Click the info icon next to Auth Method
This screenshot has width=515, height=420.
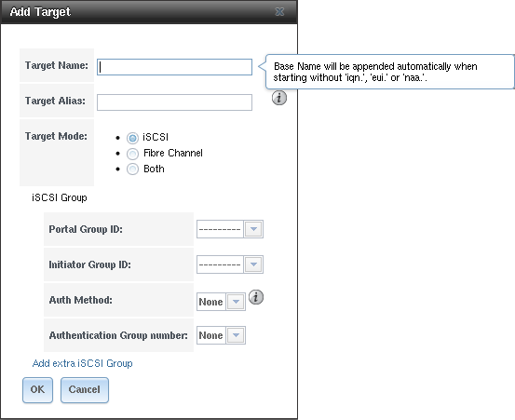[x=256, y=297]
